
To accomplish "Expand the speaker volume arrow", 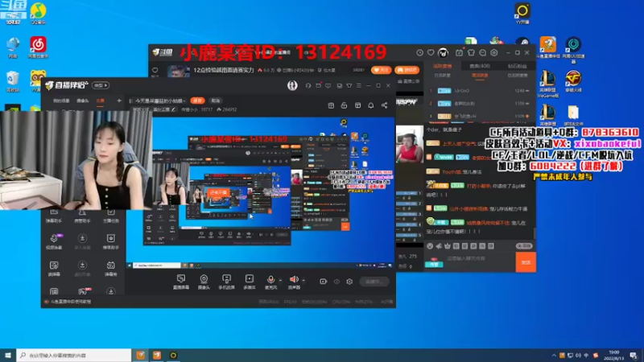I will [x=304, y=280].
